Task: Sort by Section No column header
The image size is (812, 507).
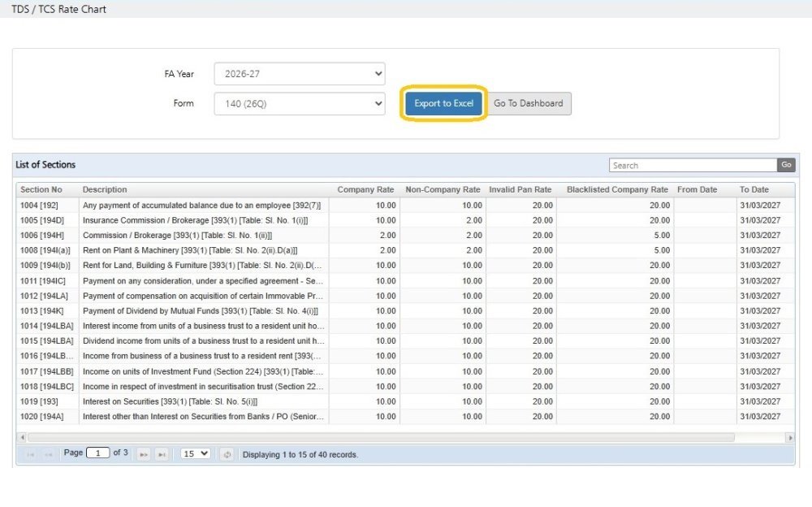Action: coord(41,190)
